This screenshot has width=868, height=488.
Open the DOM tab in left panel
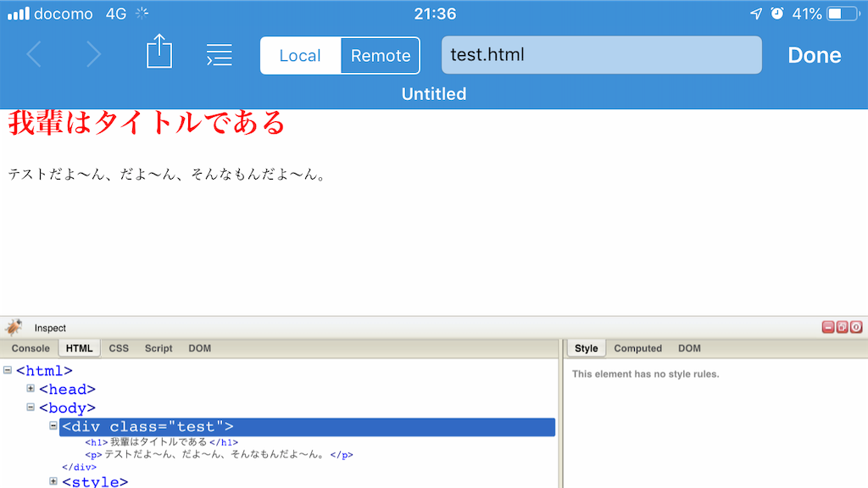(199, 348)
